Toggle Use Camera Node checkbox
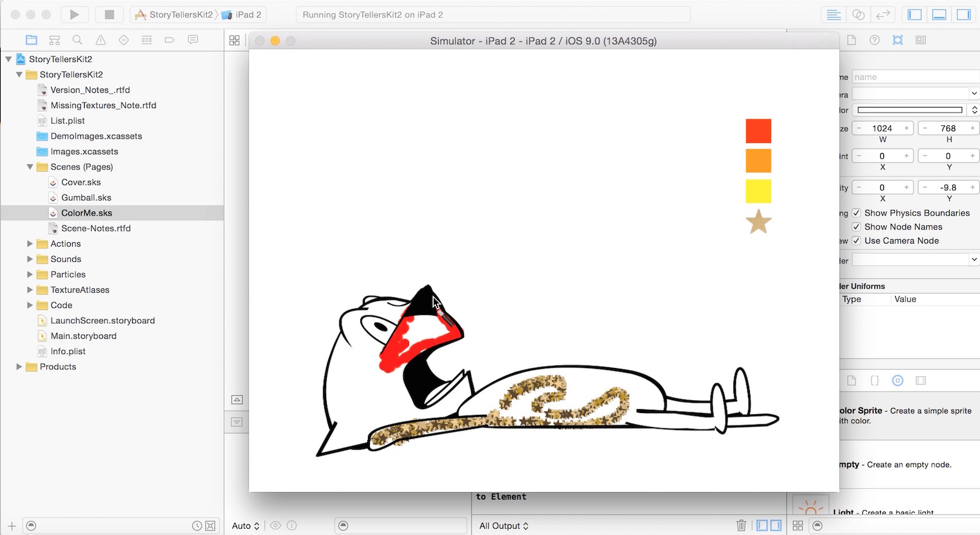980x535 pixels. (856, 241)
